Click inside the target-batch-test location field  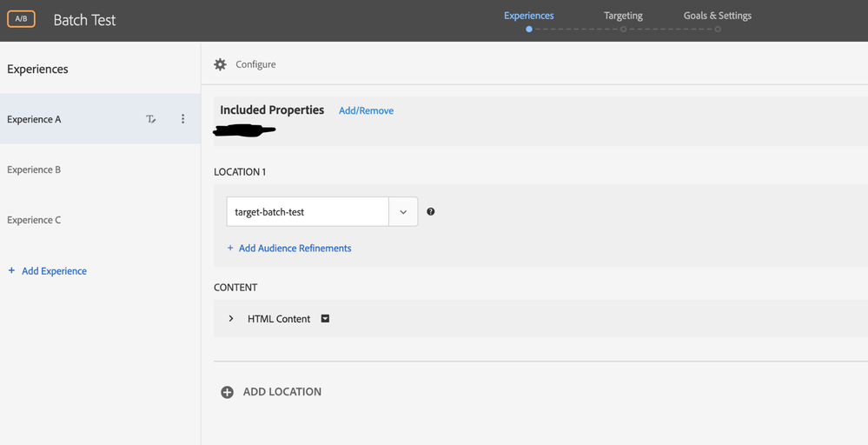point(308,212)
